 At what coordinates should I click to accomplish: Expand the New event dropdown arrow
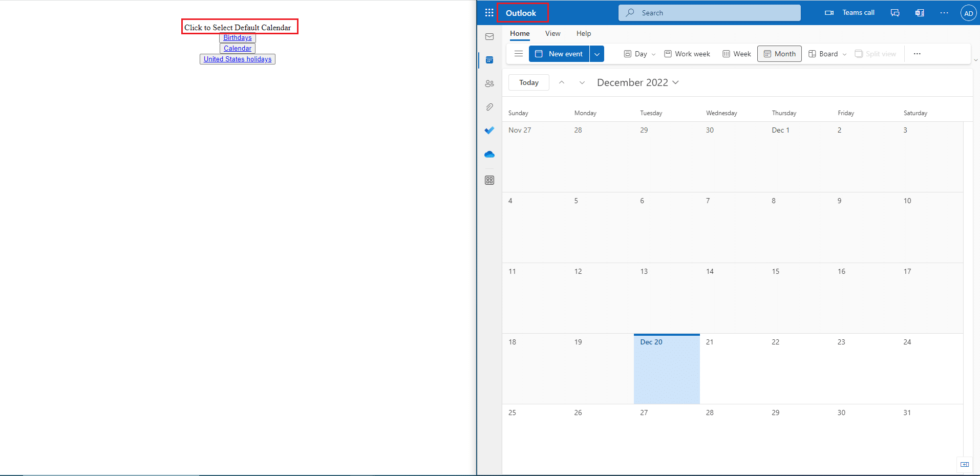pos(597,54)
